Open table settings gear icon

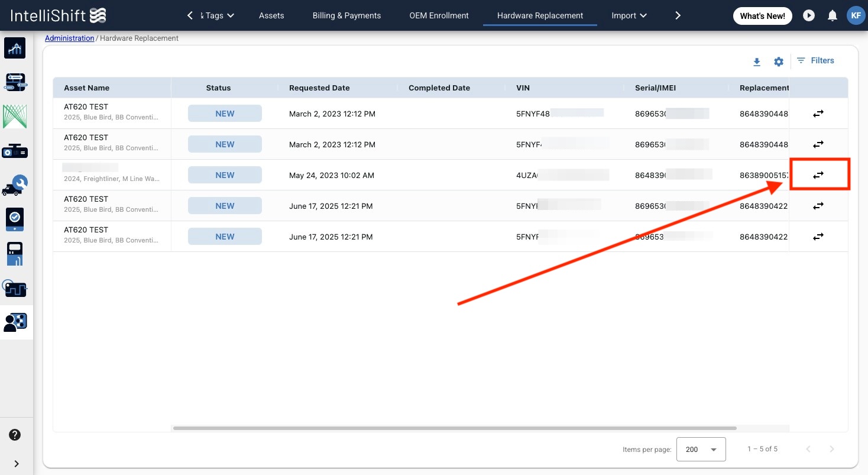click(x=779, y=62)
